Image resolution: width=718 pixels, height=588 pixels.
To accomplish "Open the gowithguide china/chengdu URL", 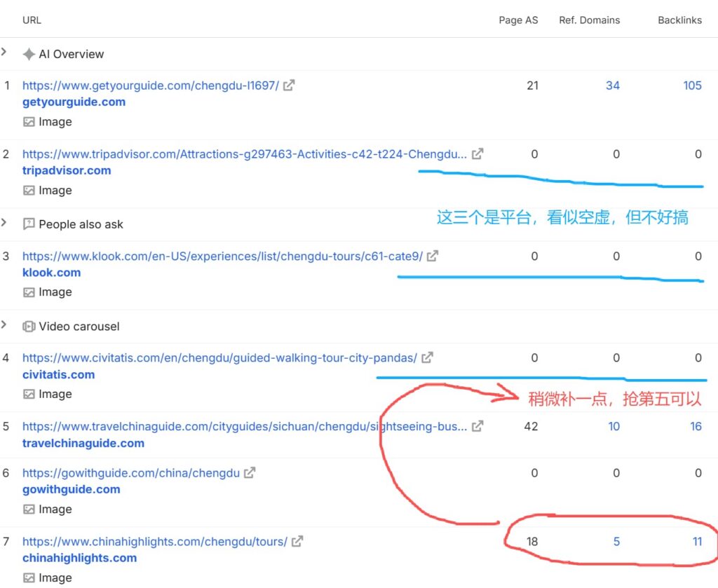I will (131, 473).
